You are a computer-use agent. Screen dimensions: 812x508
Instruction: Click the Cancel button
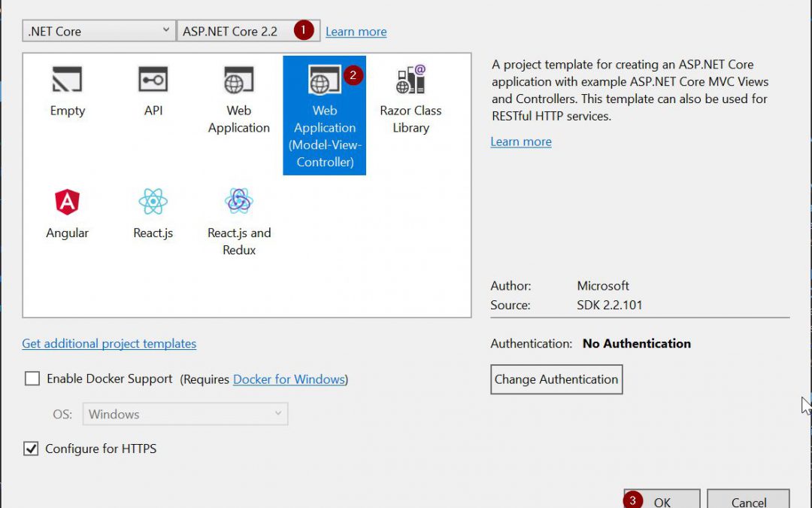[x=749, y=500]
